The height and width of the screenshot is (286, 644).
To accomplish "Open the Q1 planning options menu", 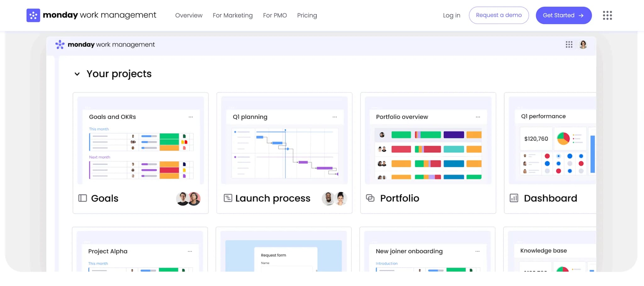I will pos(335,117).
